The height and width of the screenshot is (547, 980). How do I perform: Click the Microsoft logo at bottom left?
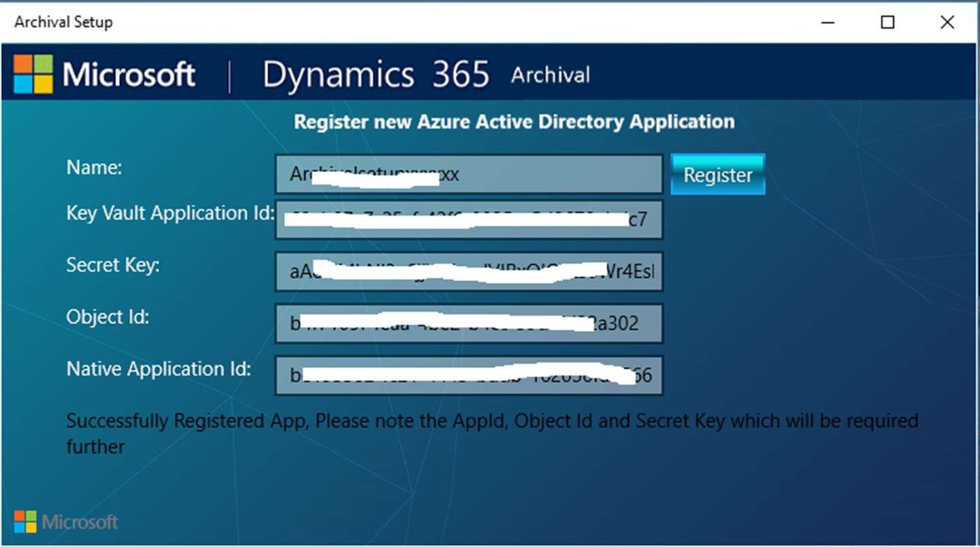66,522
